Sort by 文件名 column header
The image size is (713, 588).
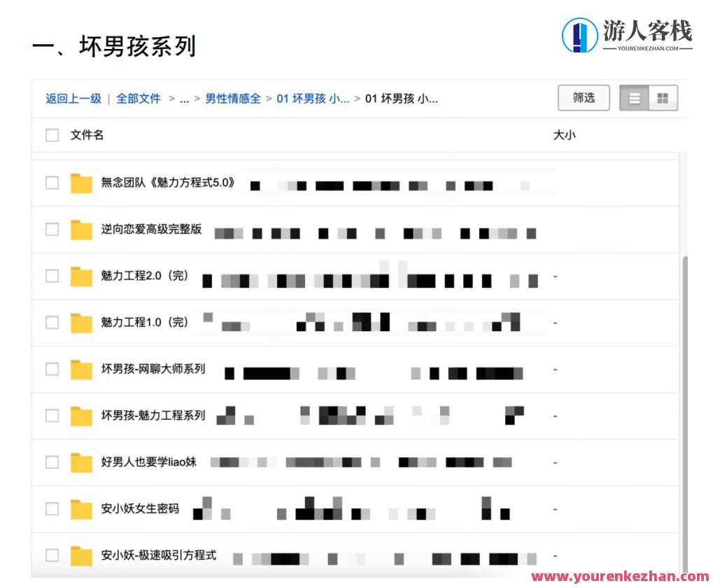(87, 135)
